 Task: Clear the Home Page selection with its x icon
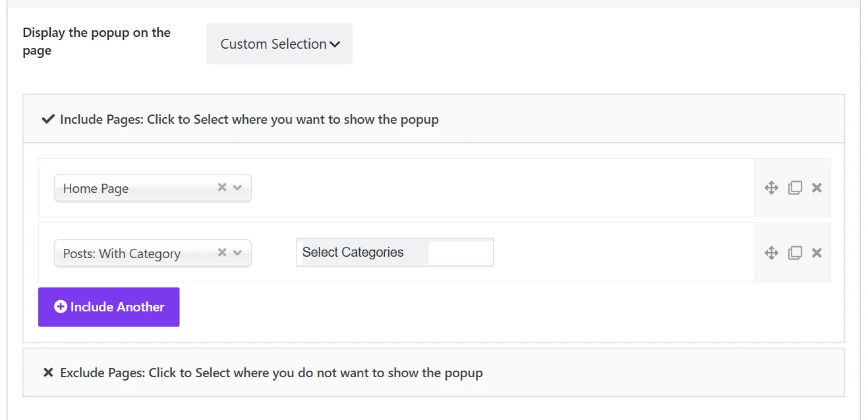coord(222,188)
